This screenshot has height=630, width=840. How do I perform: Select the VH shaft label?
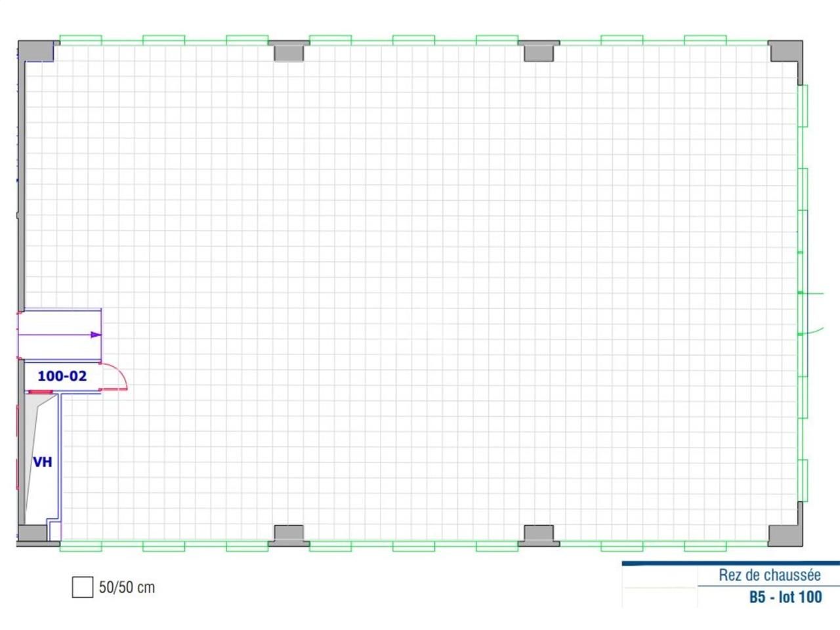tap(43, 462)
